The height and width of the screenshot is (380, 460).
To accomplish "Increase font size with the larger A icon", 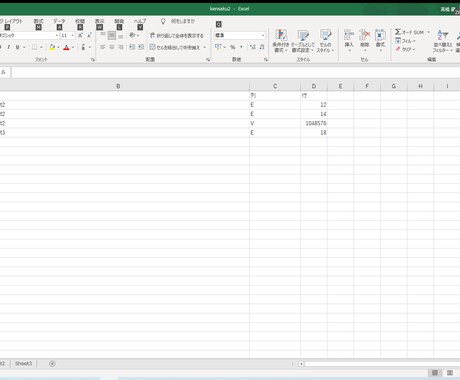I will [80, 35].
